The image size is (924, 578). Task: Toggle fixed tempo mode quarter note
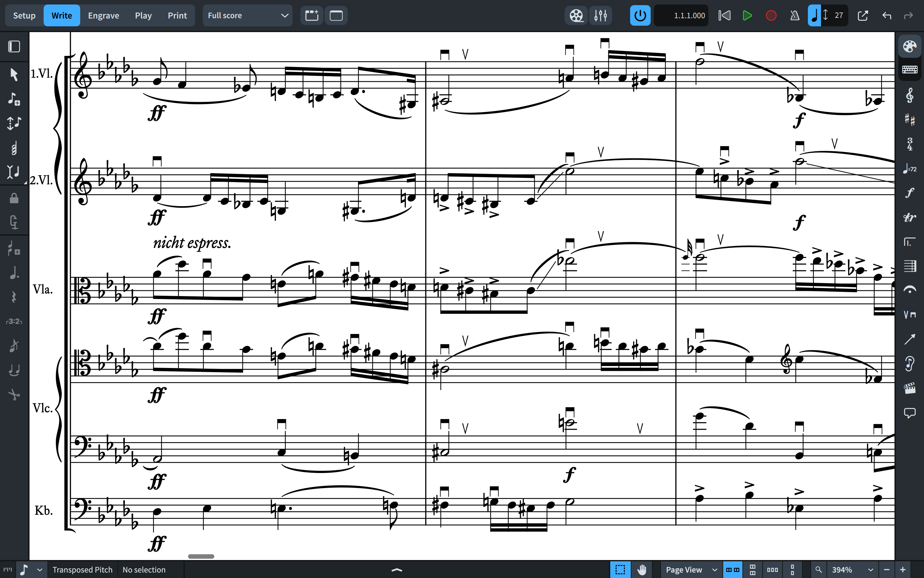point(814,16)
